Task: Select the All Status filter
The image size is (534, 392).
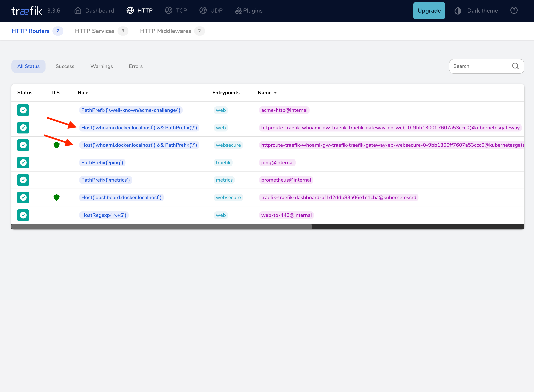Action: [x=28, y=66]
